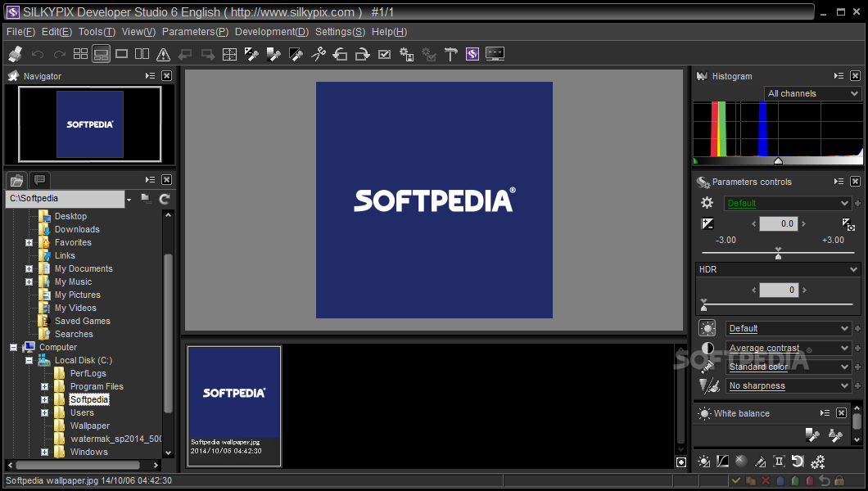This screenshot has width=868, height=491.
Task: Open the Help menu
Action: coord(389,32)
